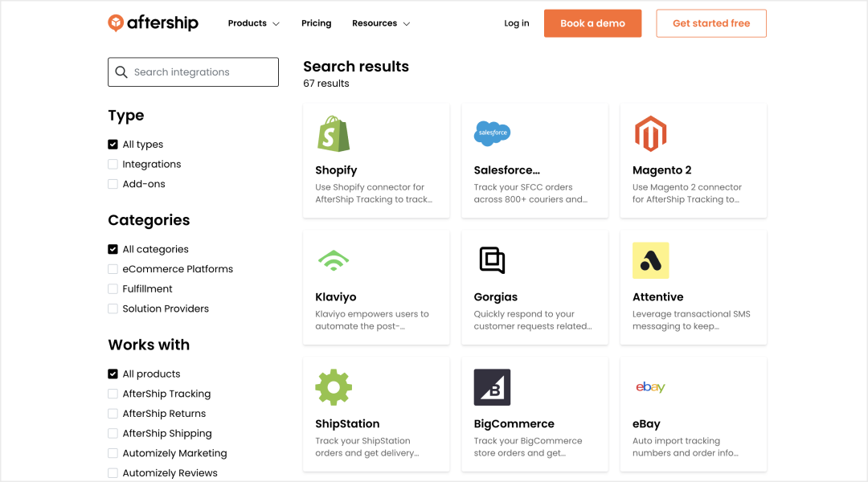The height and width of the screenshot is (482, 868).
Task: Click the Log in link
Action: click(x=517, y=23)
